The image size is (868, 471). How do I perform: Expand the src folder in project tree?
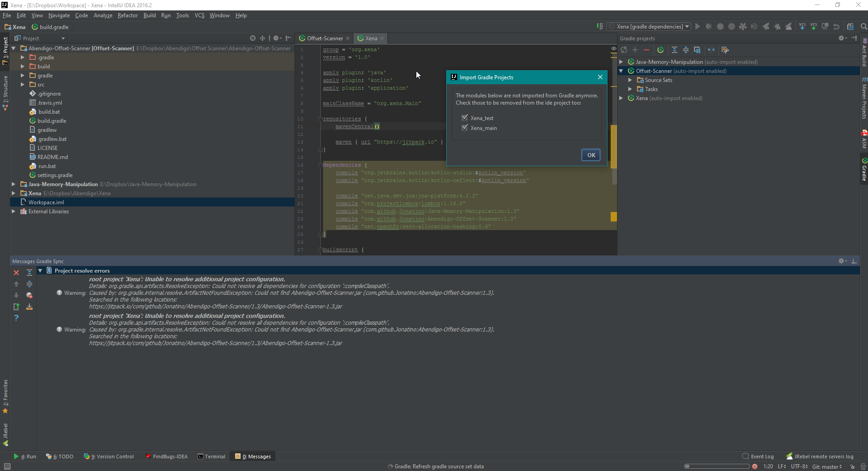pos(23,85)
